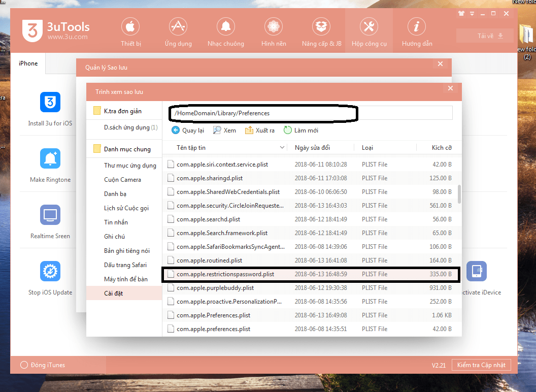Viewport: 536px width, 392px height.
Task: Click the Làm mới refresh icon
Action: [x=287, y=130]
